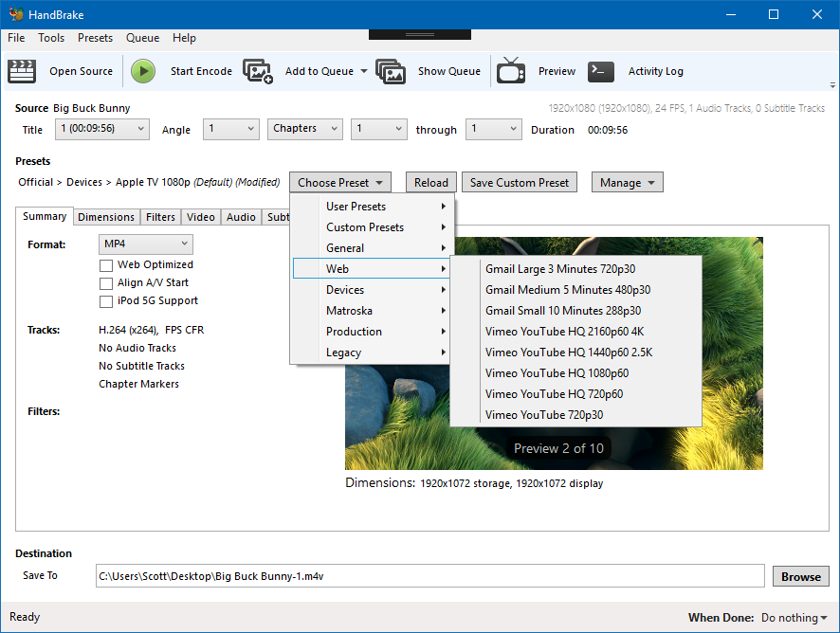
Task: Expand the User Presets submenu
Action: coord(372,207)
